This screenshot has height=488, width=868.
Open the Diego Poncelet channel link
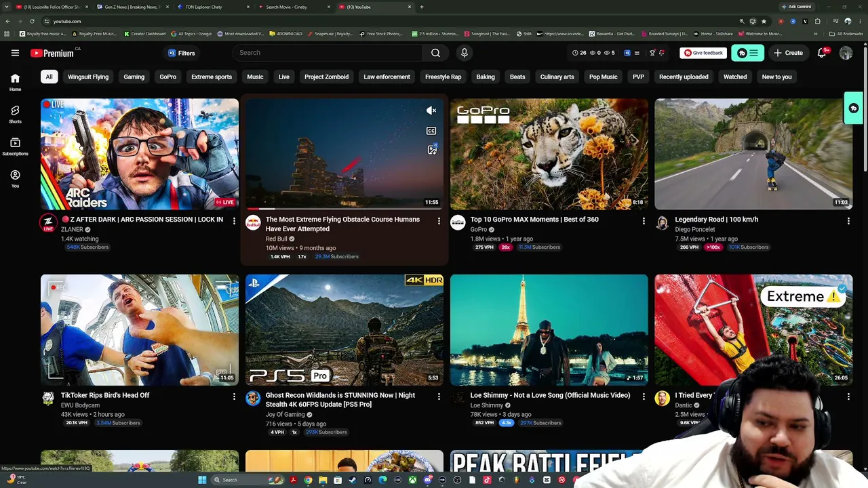695,229
